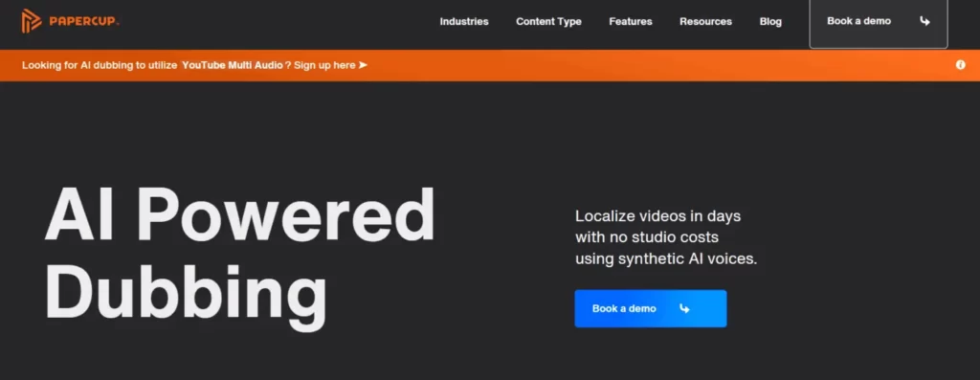Screen dimensions: 980x380
Task: Click the blue Book a demo button
Action: (651, 308)
